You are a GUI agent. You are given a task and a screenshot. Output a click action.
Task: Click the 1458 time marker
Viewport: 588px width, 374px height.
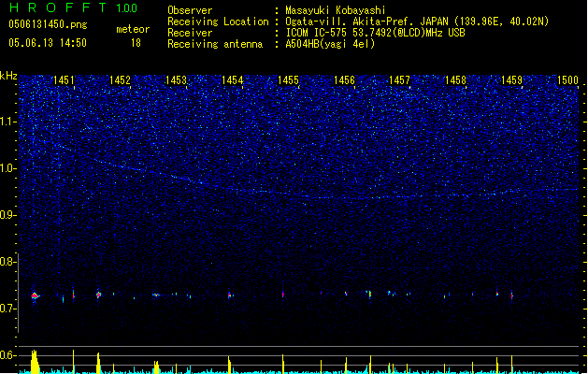click(455, 81)
